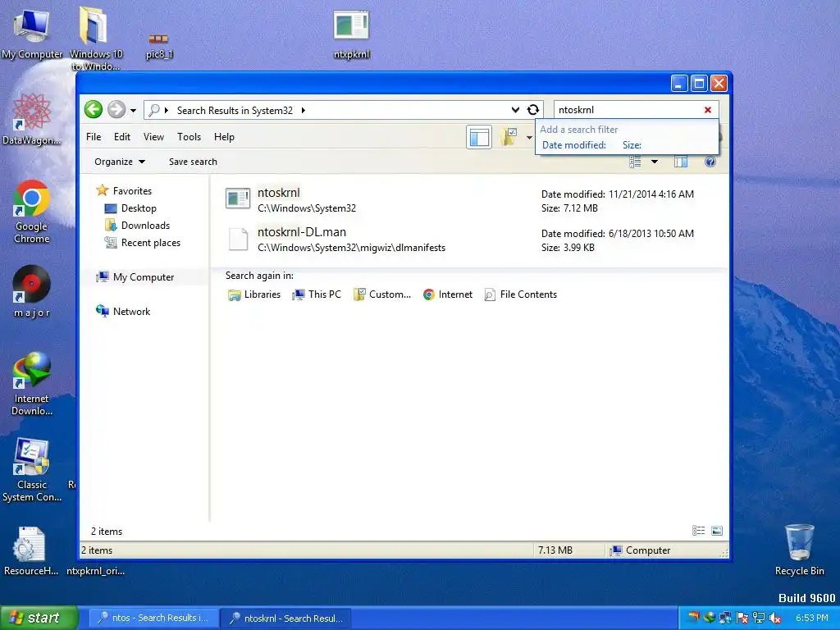Open the File menu
Viewport: 840px width, 630px height.
click(94, 137)
